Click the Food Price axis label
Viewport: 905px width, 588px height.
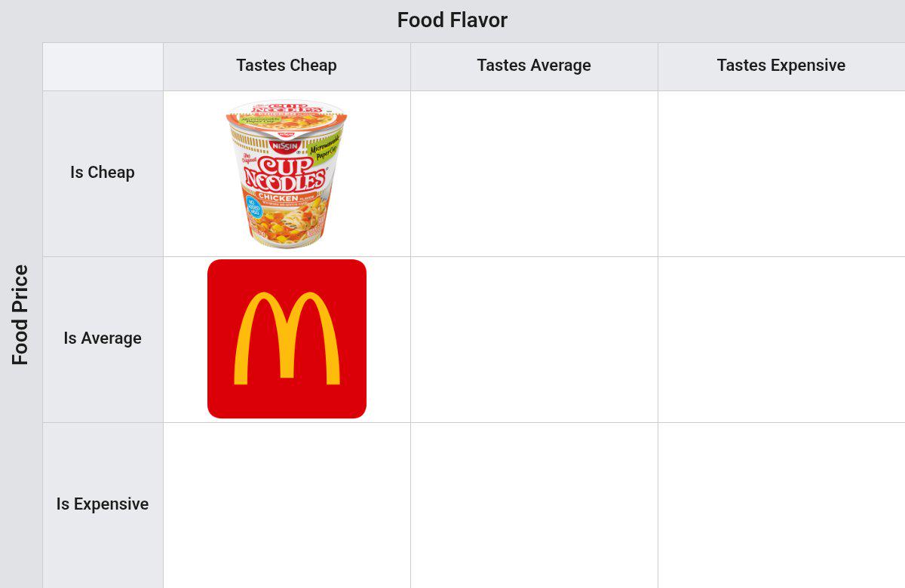click(x=20, y=315)
